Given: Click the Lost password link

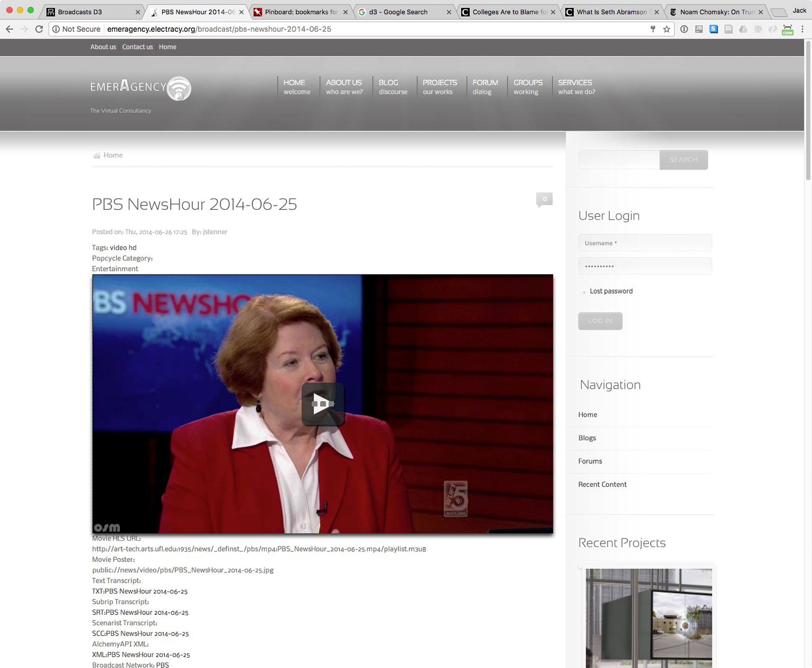Looking at the screenshot, I should click(611, 291).
